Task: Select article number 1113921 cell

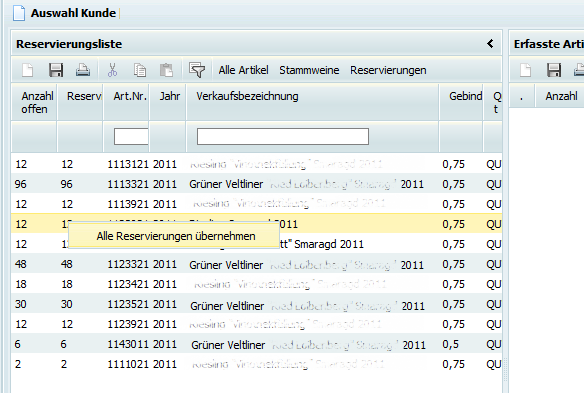Action: click(x=128, y=204)
